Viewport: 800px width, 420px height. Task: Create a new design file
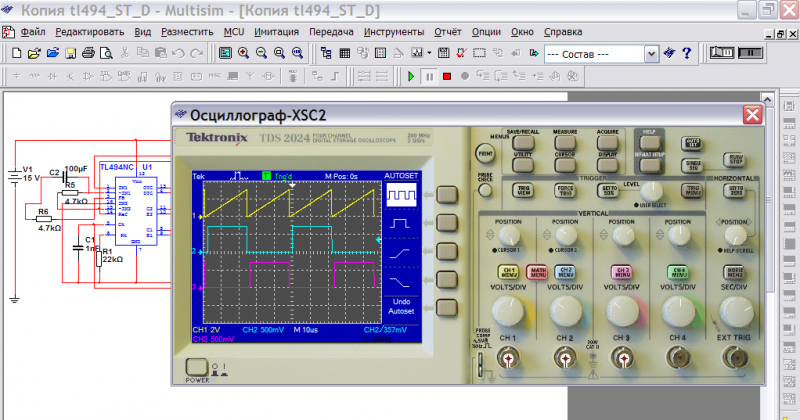pyautogui.click(x=16, y=53)
